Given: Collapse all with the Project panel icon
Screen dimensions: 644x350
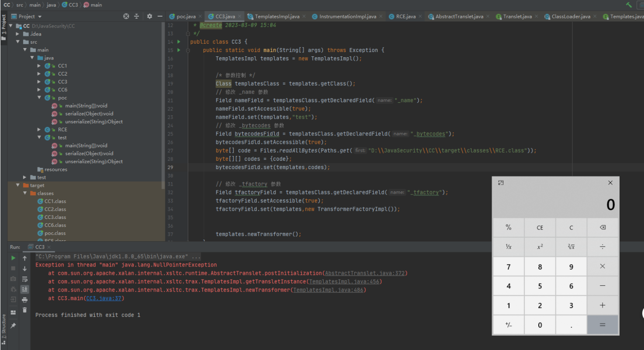Looking at the screenshot, I should tap(137, 16).
